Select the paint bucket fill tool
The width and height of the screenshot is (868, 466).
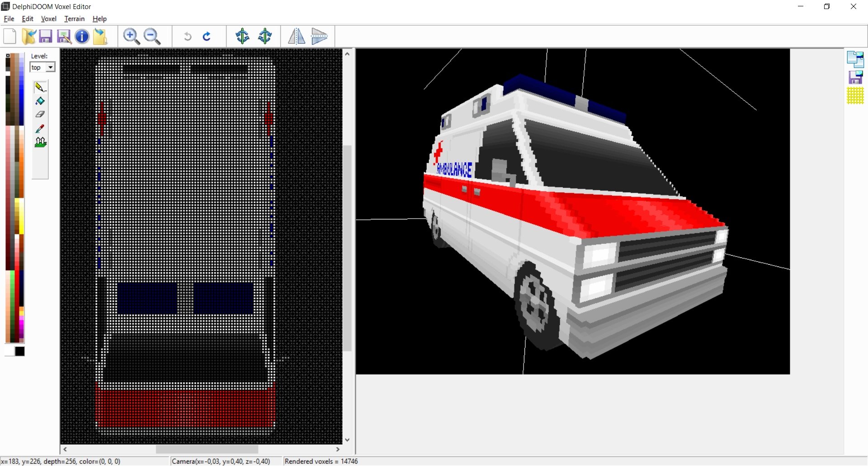click(x=40, y=100)
